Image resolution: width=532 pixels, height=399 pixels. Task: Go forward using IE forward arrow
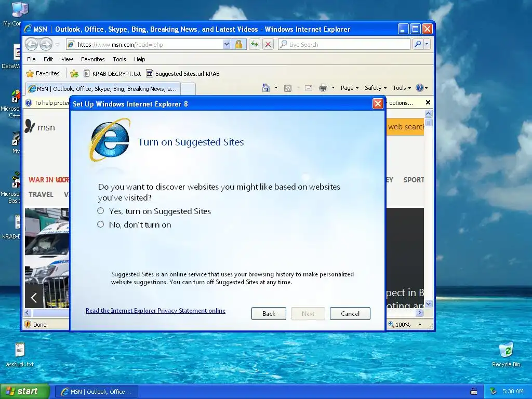coord(46,44)
